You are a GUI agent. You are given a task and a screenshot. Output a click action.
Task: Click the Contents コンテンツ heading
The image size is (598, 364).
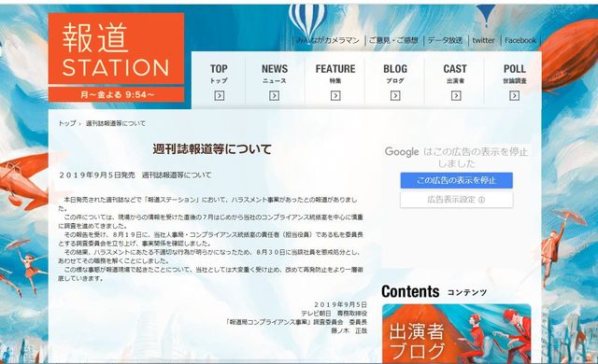coord(434,291)
